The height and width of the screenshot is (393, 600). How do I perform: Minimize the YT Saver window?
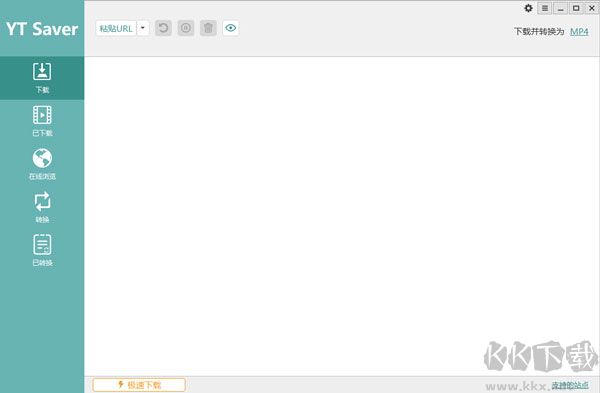point(561,8)
